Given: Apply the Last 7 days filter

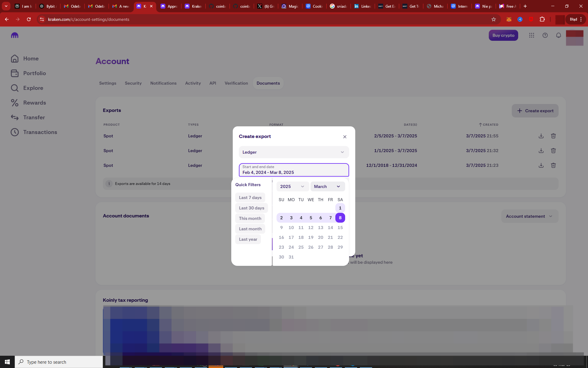Looking at the screenshot, I should click(x=250, y=197).
